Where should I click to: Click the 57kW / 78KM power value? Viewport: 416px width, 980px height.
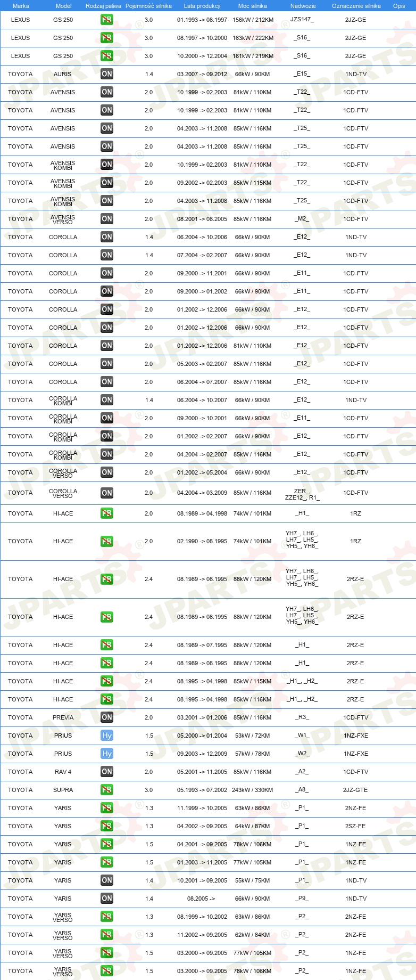pyautogui.click(x=253, y=754)
